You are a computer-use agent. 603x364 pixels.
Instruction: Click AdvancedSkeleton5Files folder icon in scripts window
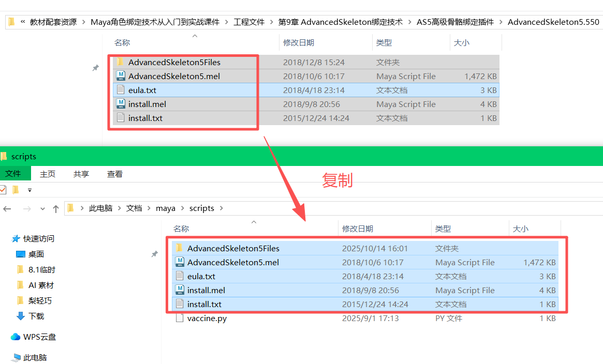(179, 248)
